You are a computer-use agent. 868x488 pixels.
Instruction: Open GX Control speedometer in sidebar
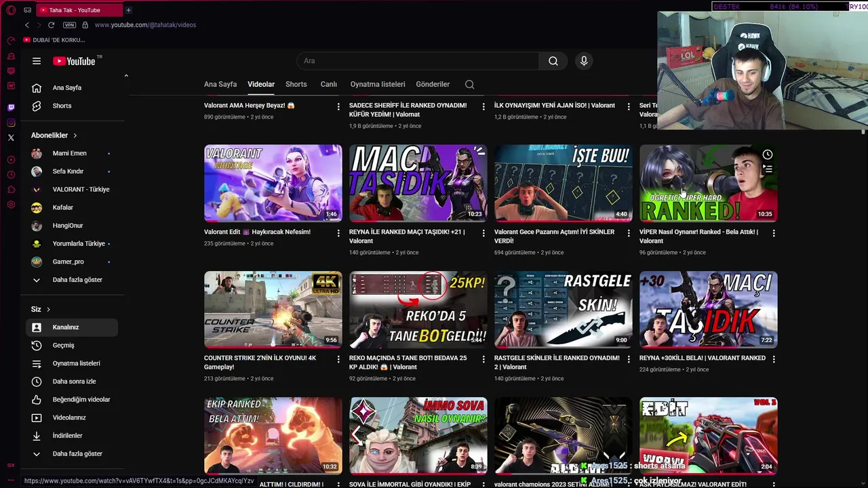tap(11, 41)
